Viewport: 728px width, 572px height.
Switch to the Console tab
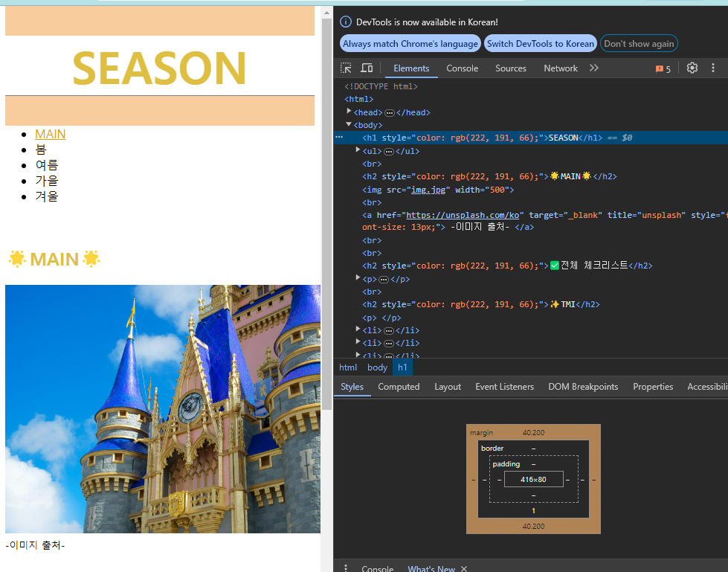click(x=462, y=68)
